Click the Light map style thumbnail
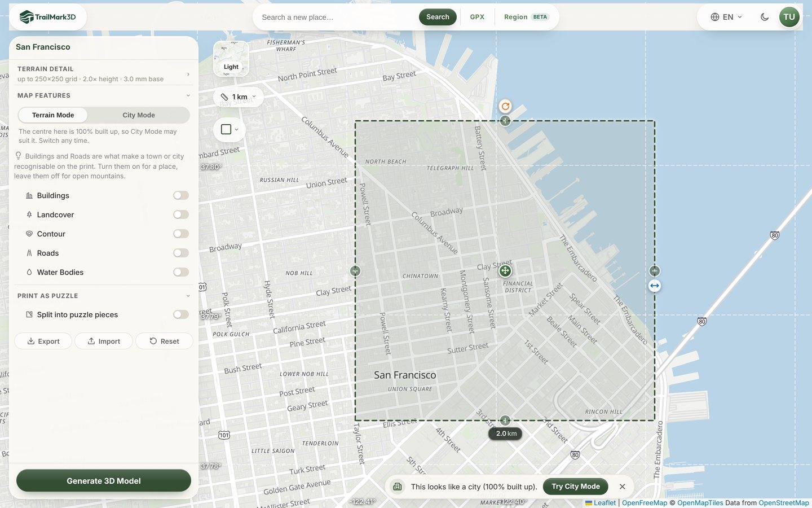The image size is (812, 508). pyautogui.click(x=231, y=59)
